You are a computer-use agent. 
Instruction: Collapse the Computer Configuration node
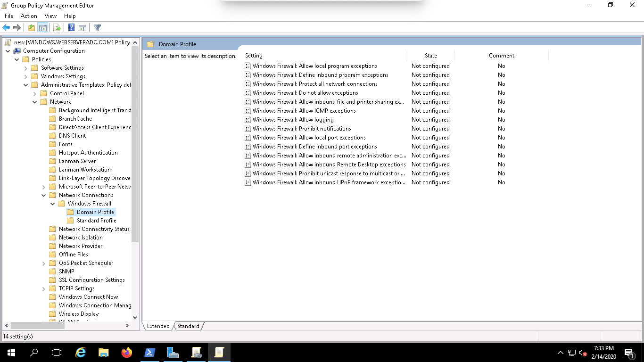pyautogui.click(x=8, y=51)
